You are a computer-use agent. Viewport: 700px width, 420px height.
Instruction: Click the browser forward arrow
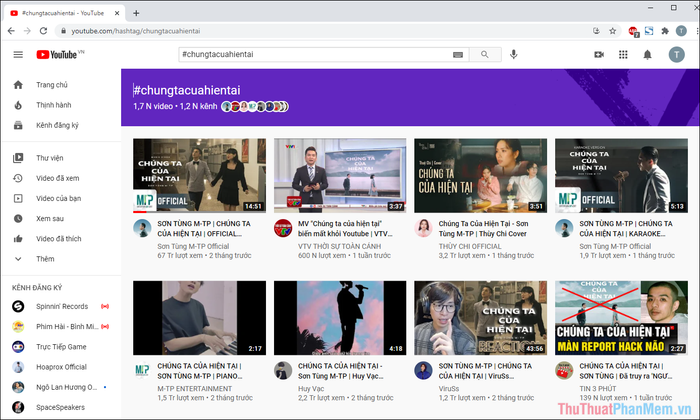pos(27,31)
